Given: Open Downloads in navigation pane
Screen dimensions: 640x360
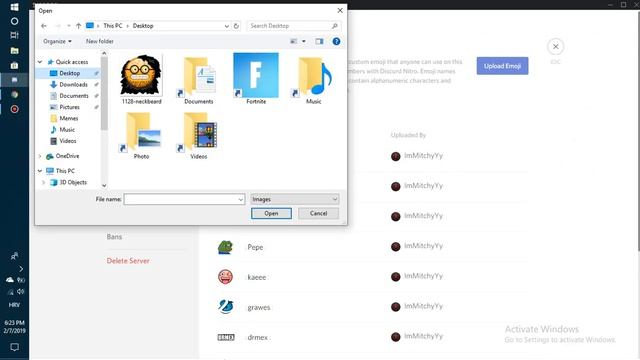Looking at the screenshot, I should tap(73, 84).
